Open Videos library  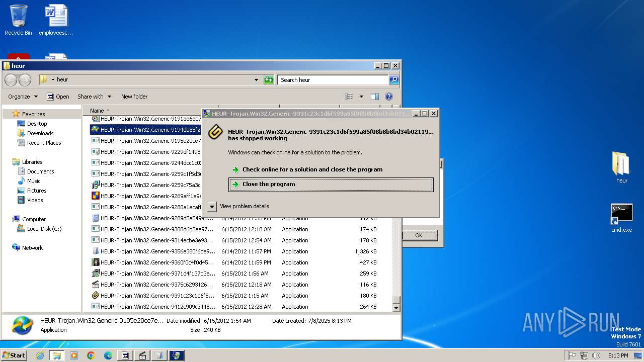[35, 200]
